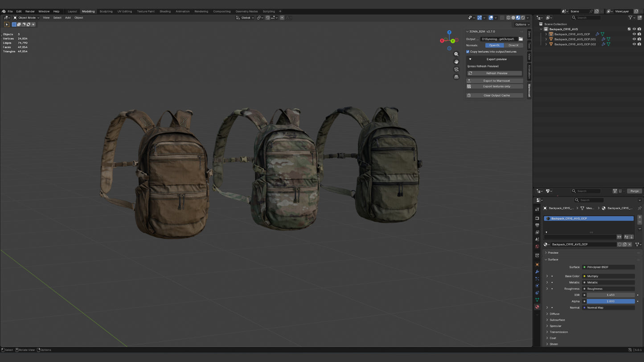The image size is (644, 362).
Task: Open the Modifiers wrench tab icon
Action: click(x=537, y=272)
